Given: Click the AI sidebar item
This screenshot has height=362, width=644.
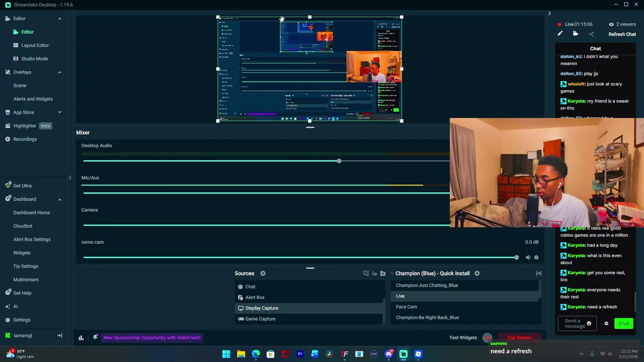Looking at the screenshot, I should point(16,306).
